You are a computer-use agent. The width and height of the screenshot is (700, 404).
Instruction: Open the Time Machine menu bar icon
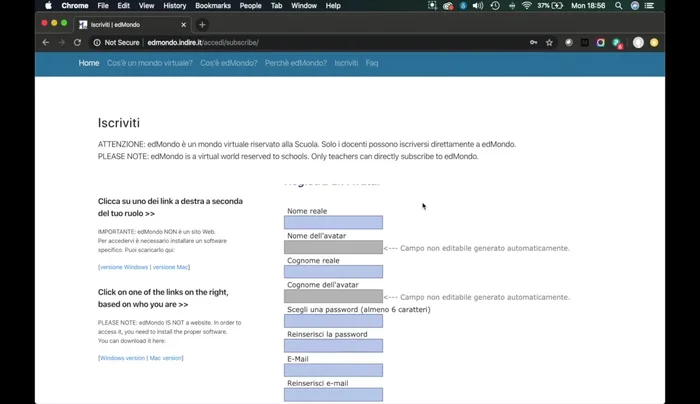coord(495,6)
